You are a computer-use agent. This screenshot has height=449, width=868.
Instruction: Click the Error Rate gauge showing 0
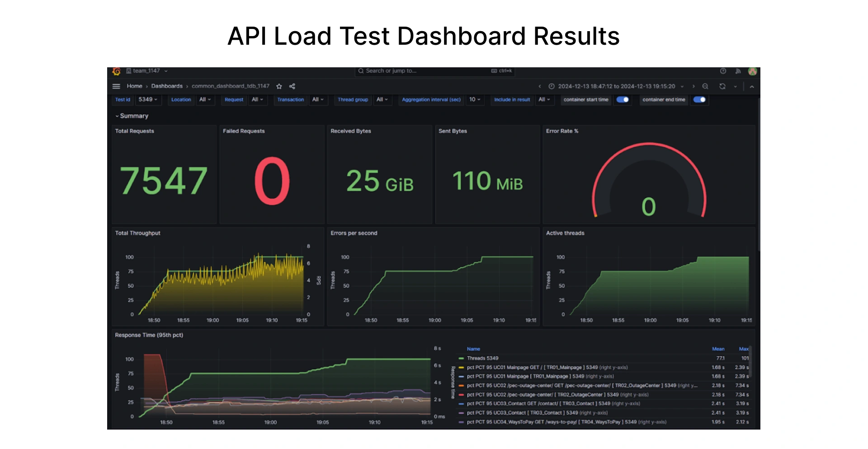(x=649, y=181)
